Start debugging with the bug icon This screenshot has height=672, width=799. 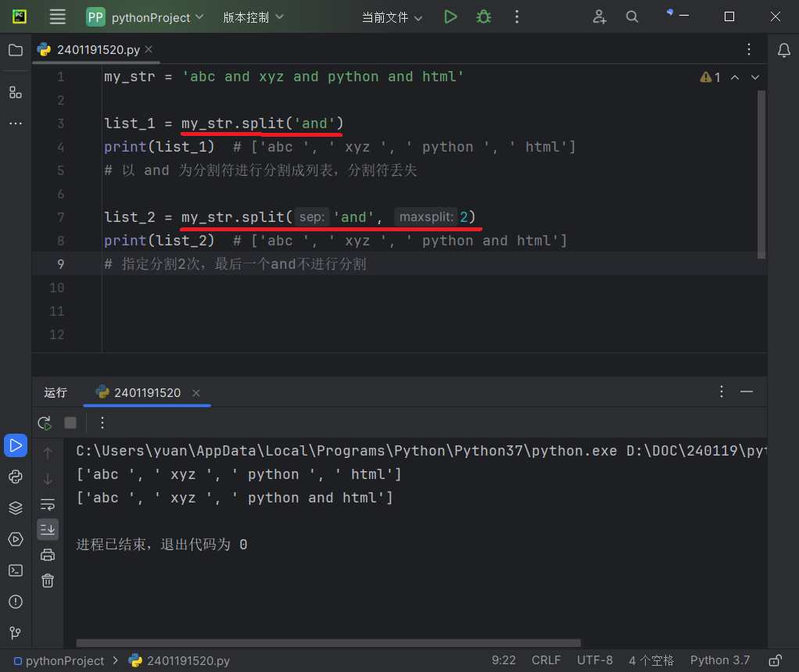tap(484, 17)
